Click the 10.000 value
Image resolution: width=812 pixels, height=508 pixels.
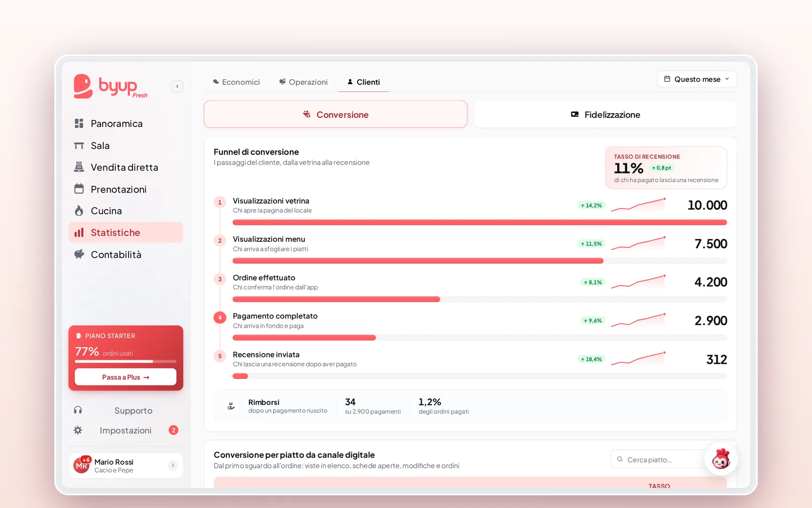click(707, 205)
